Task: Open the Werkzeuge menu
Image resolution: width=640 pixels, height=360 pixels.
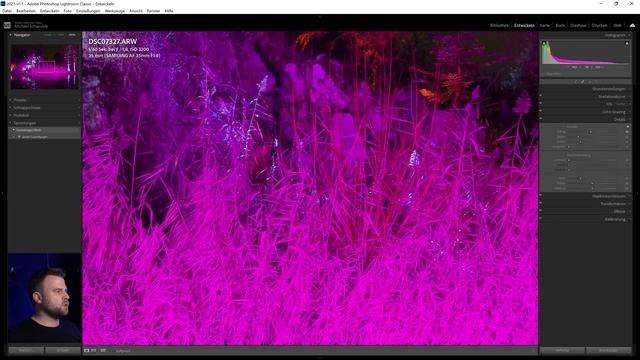Action: [x=115, y=11]
